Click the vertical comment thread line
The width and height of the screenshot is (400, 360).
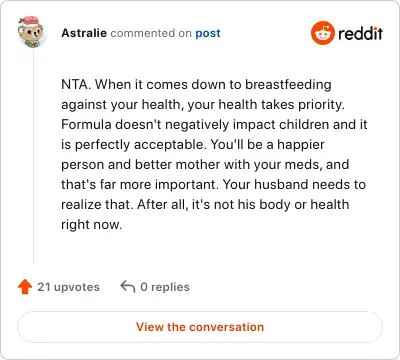(33, 157)
